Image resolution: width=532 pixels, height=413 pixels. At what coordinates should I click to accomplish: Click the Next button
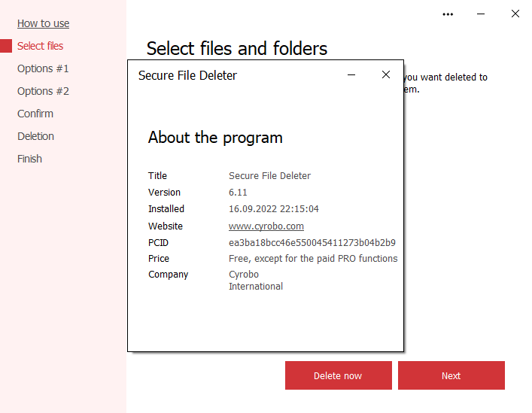point(451,375)
